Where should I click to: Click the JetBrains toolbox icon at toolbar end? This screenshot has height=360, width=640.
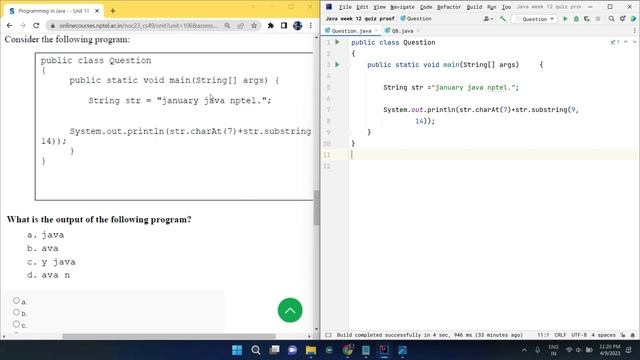click(x=633, y=19)
